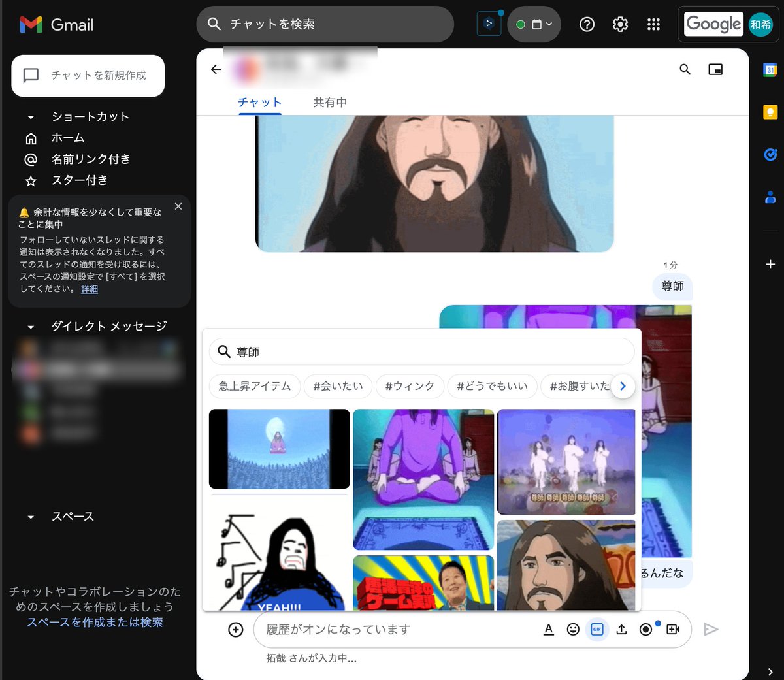The image size is (784, 680).
Task: Pick the yellow striped game show GIF
Action: tap(423, 583)
